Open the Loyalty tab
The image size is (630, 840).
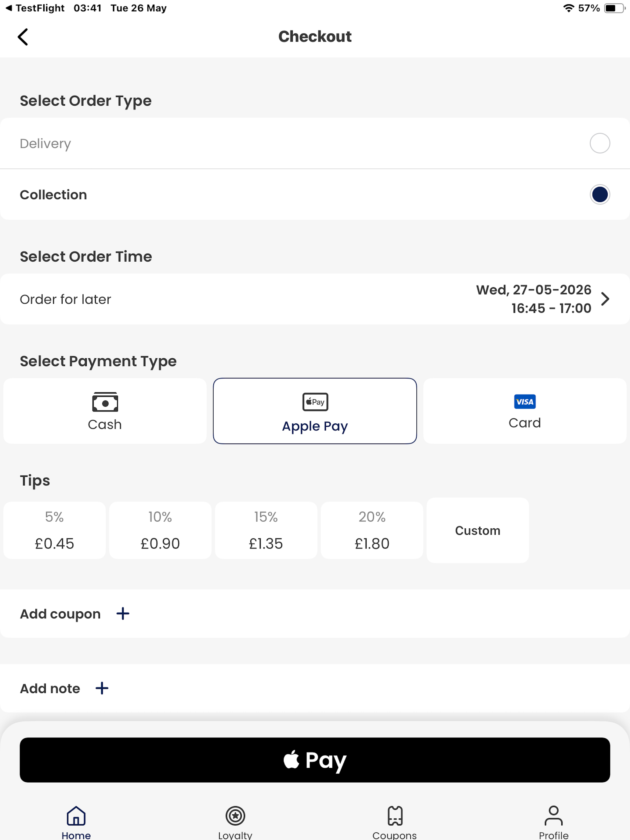coord(235,823)
